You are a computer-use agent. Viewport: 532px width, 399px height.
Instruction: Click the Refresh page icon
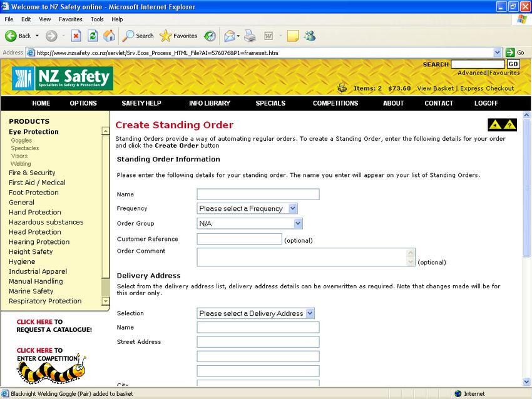coord(93,36)
